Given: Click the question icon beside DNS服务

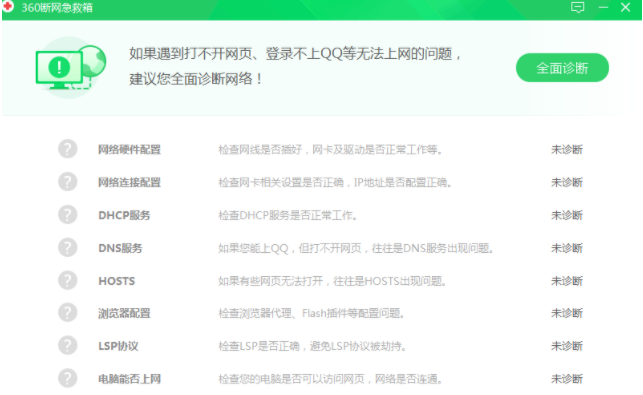Looking at the screenshot, I should click(68, 247).
